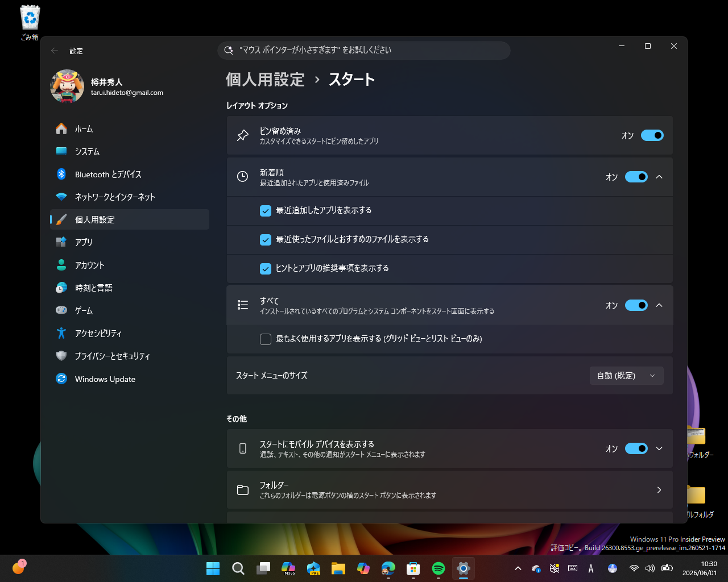This screenshot has width=728, height=582.
Task: Show hidden tray icons chevron
Action: [x=518, y=568]
